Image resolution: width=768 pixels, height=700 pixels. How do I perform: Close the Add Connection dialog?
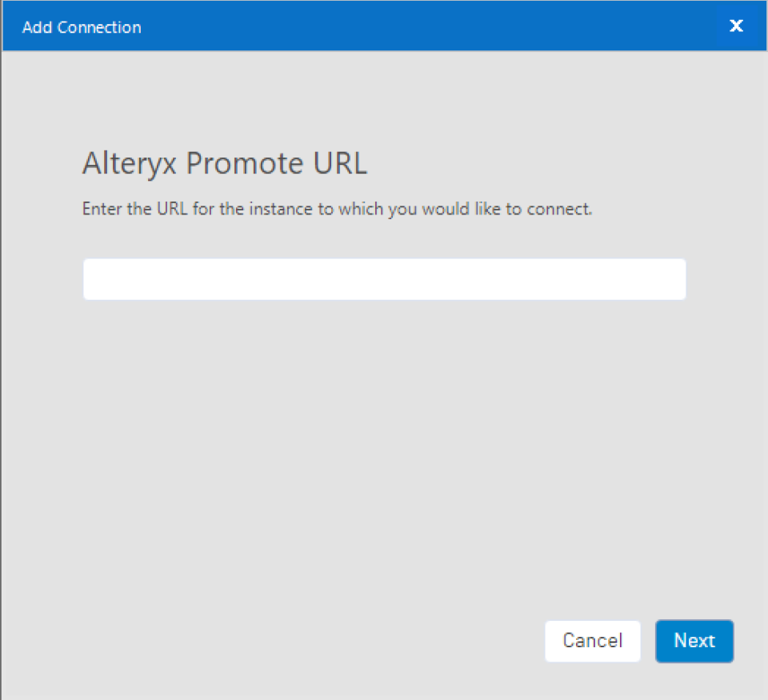[x=736, y=26]
